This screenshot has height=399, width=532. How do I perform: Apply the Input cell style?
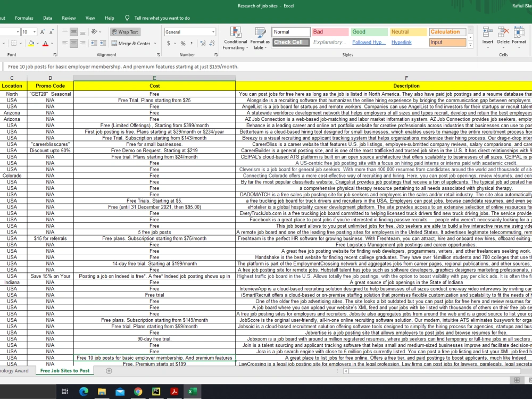point(447,42)
